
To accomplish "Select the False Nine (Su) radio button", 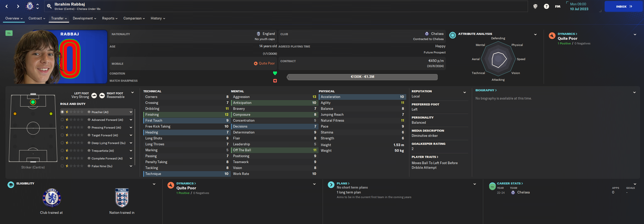I will (62, 166).
